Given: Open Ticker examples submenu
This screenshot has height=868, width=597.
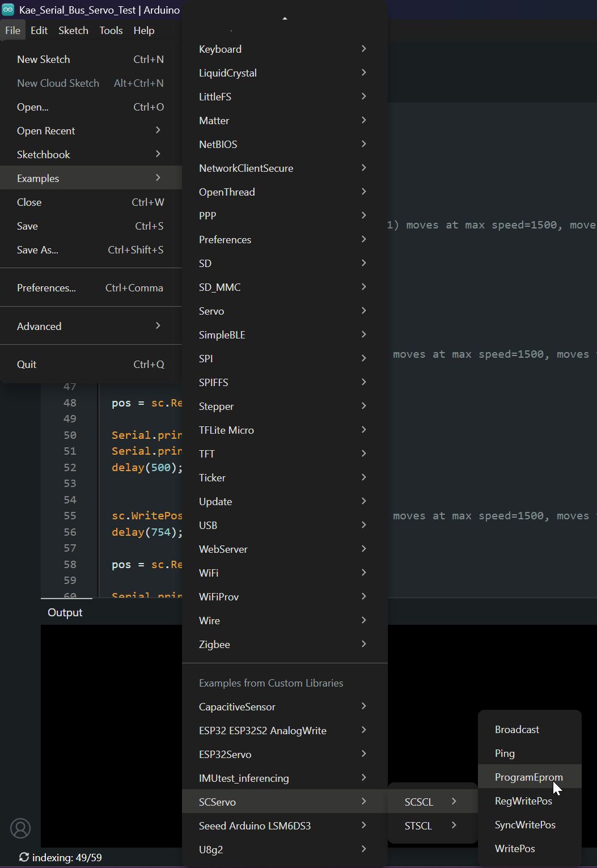Looking at the screenshot, I should tap(285, 478).
